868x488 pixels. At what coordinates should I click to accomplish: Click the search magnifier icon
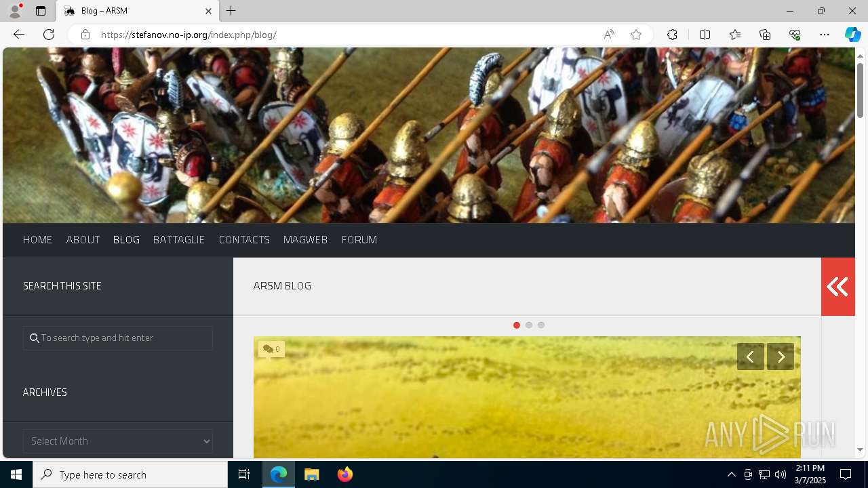click(x=34, y=338)
